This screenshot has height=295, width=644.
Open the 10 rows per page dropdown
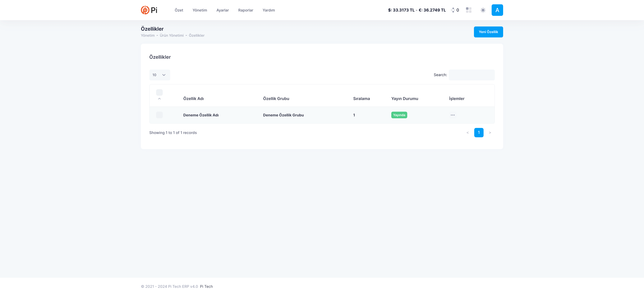pos(160,75)
